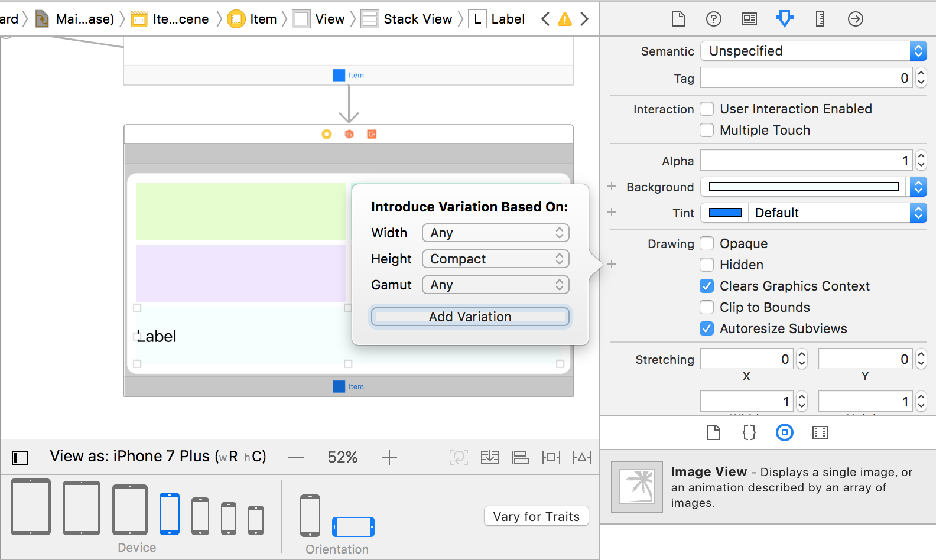Image resolution: width=936 pixels, height=560 pixels.
Task: Open the Width variation dropdown
Action: click(496, 233)
